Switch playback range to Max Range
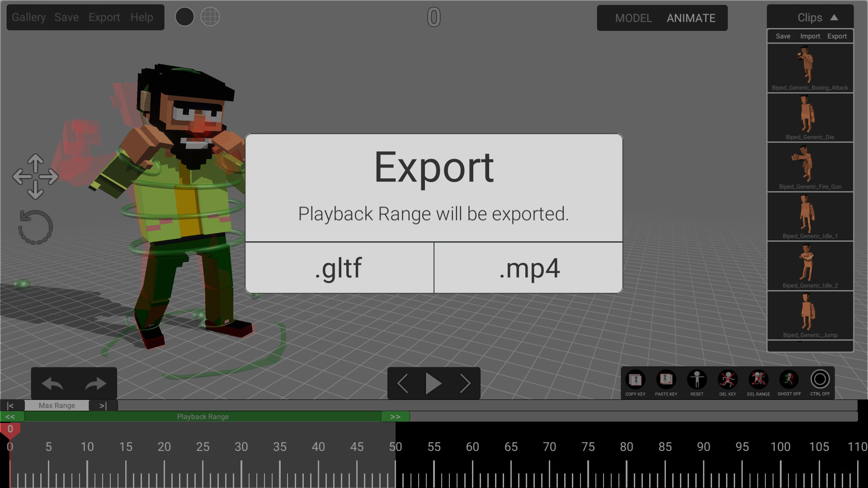The height and width of the screenshot is (488, 868). click(x=57, y=405)
